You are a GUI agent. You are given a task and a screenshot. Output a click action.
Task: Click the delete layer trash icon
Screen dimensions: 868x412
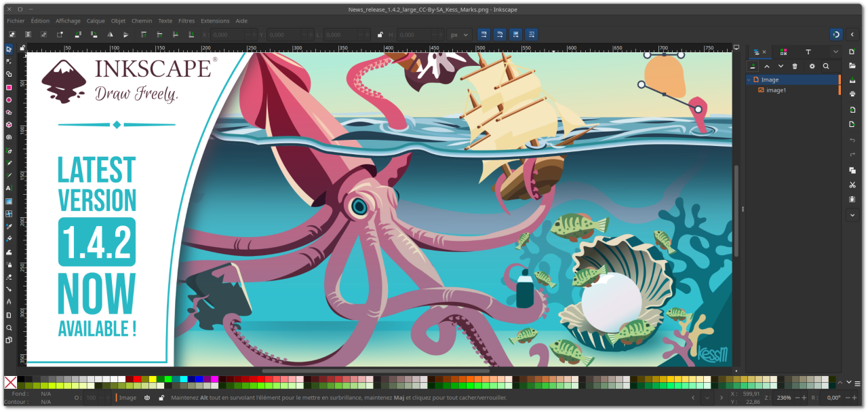pos(795,66)
